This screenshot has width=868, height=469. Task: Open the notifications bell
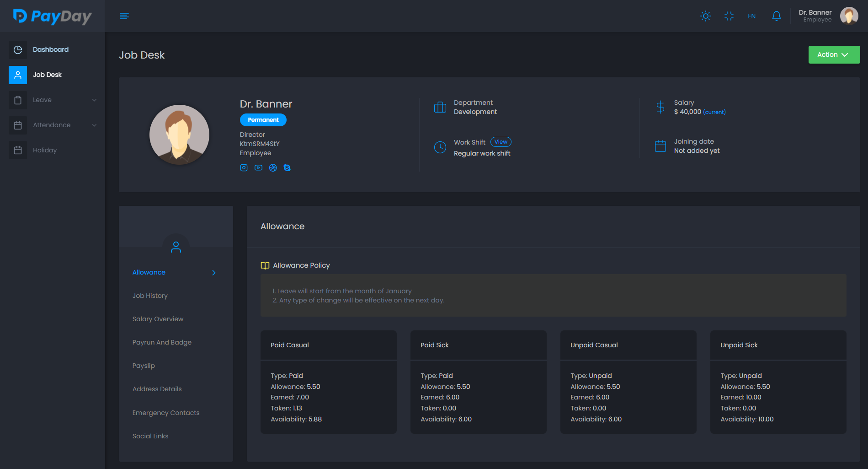[x=776, y=16]
